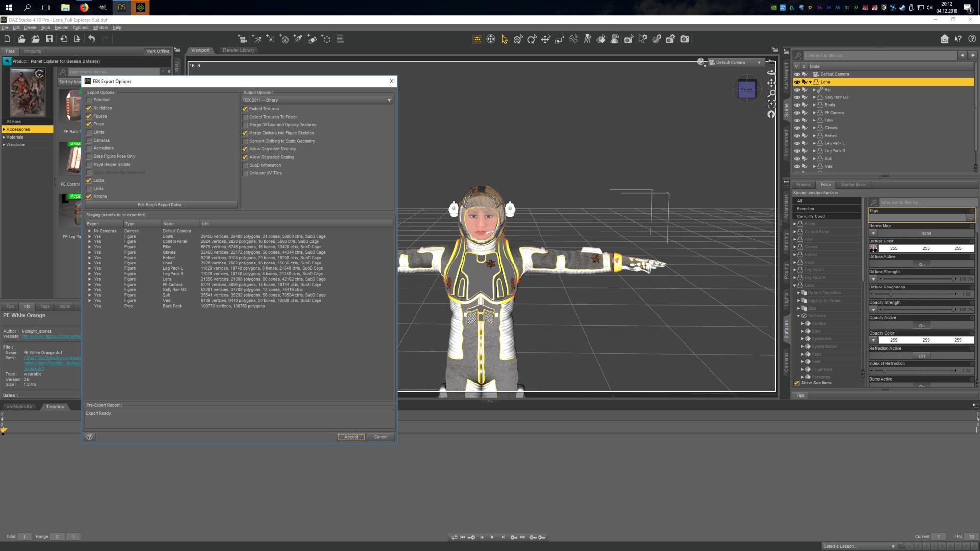Hide the Helmet node via its eye icon
Screen dimensions: 980x551
[797, 136]
